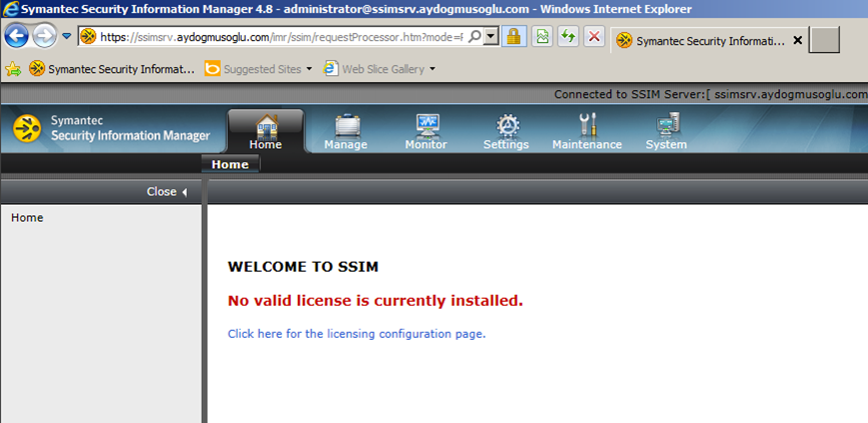Open the recent pages dropdown arrow
The image size is (868, 423).
coord(67,36)
